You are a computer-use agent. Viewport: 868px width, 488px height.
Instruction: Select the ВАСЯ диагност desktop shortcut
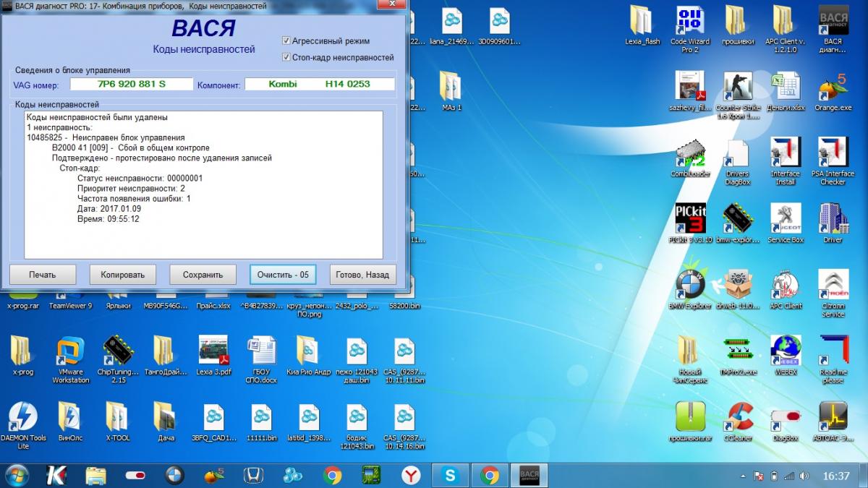[x=833, y=30]
